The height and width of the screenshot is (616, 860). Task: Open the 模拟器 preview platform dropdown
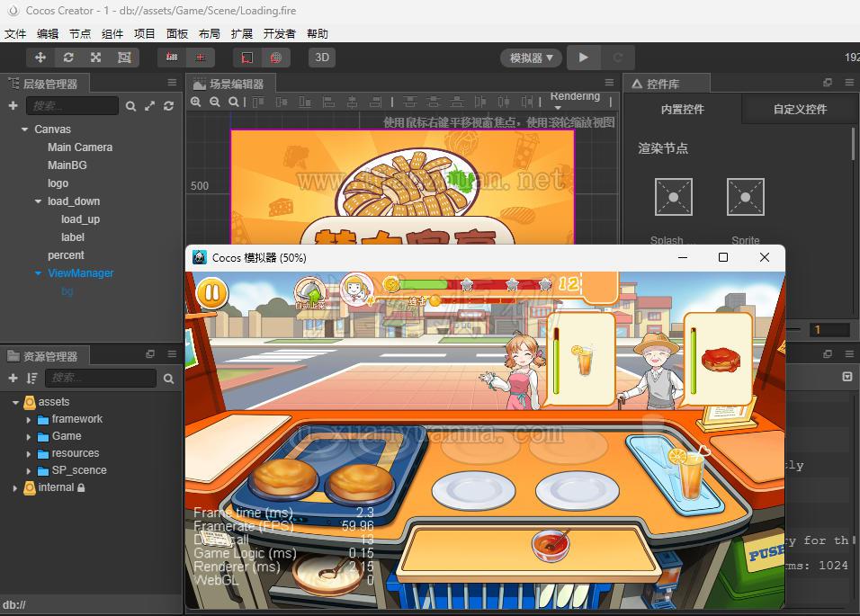[x=531, y=58]
